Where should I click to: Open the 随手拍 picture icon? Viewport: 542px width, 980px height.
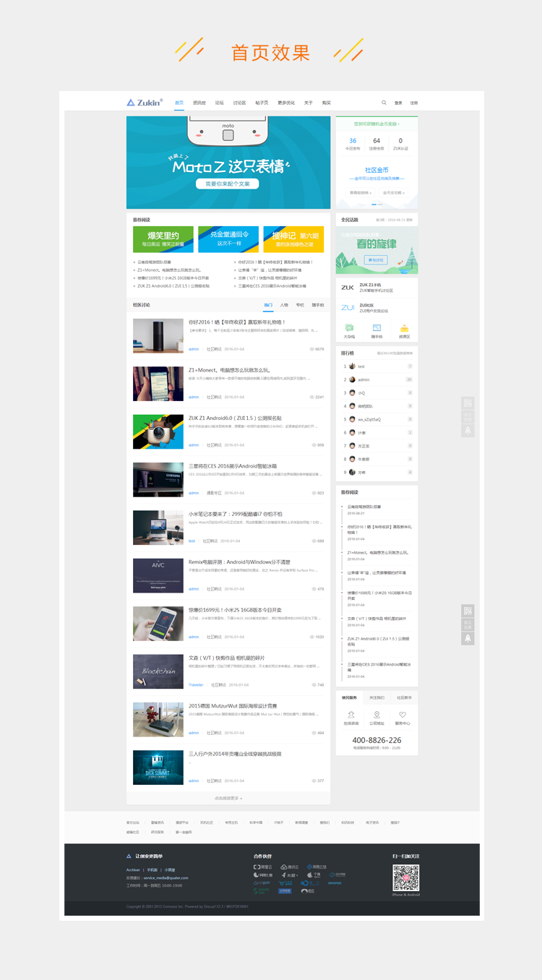pyautogui.click(x=377, y=328)
